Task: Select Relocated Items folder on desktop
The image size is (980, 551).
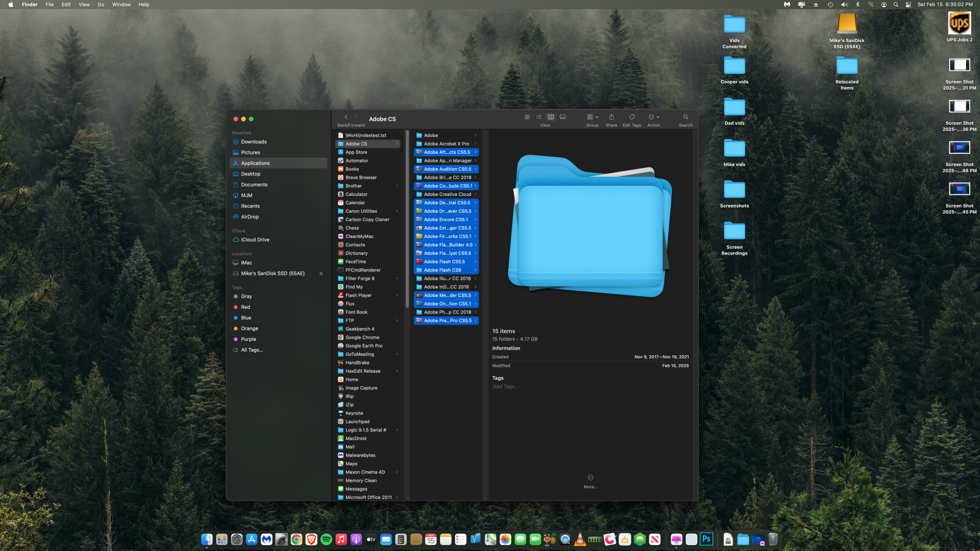Action: pyautogui.click(x=847, y=72)
